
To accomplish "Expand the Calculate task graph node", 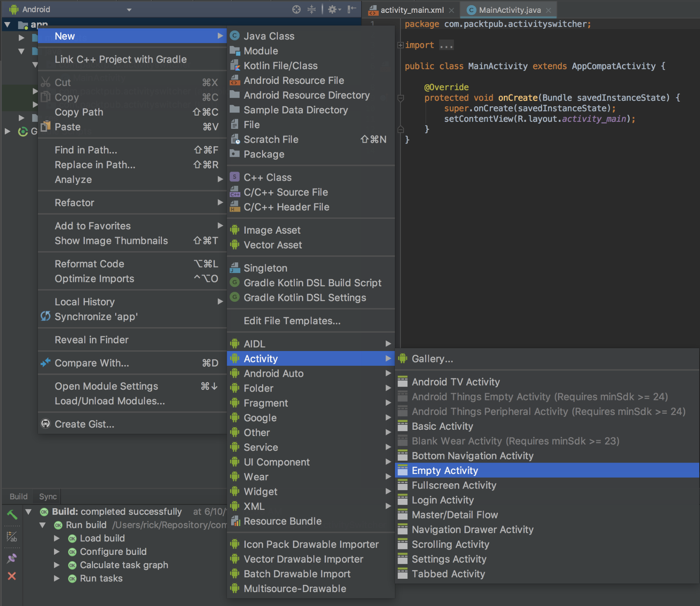I will pos(57,565).
